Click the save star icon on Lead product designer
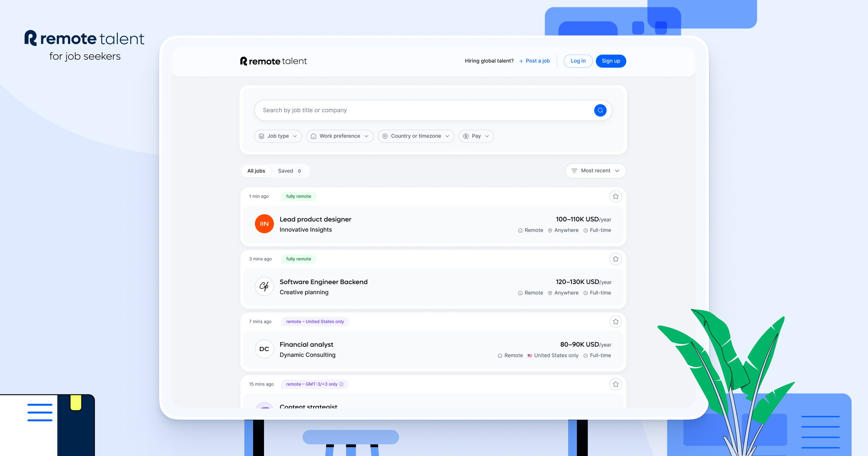This screenshot has width=868, height=456. click(x=615, y=196)
